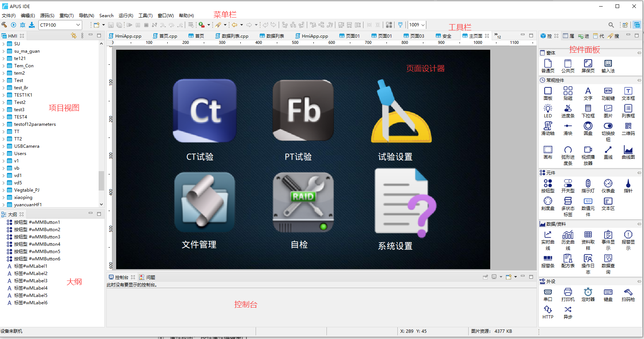Pick the 曲线图 chart control

(x=628, y=152)
